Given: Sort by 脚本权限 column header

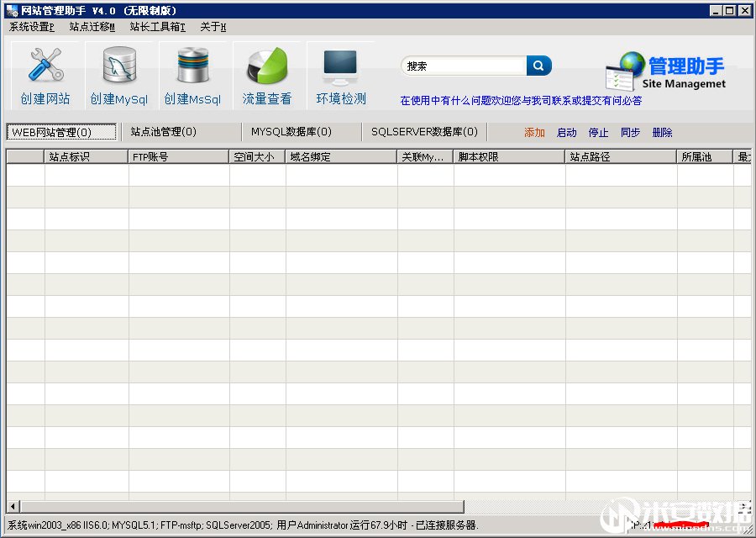Looking at the screenshot, I should point(509,157).
